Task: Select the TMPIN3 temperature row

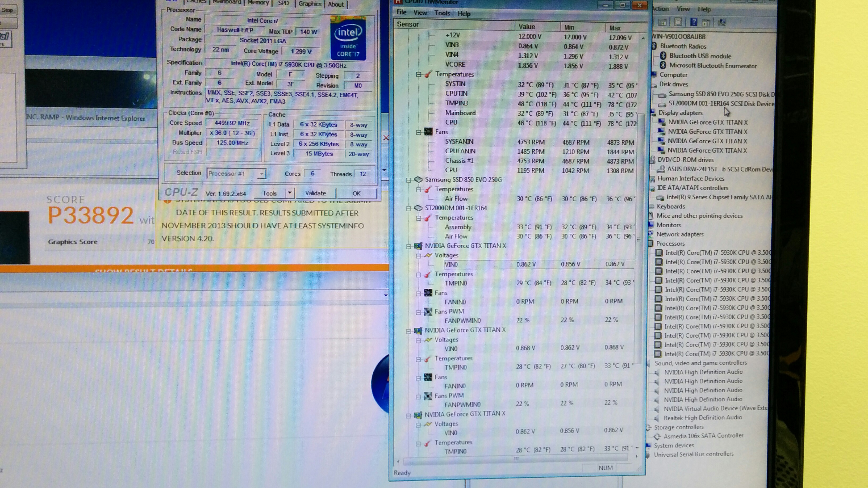Action: coord(540,103)
